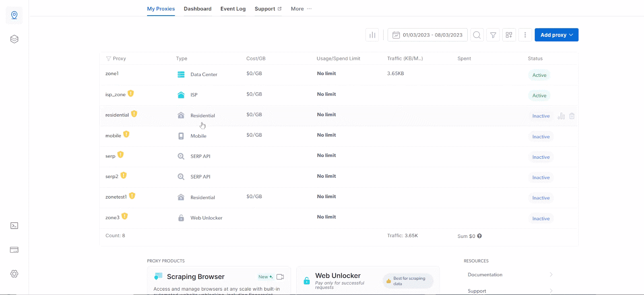Click the warning shield badge next to mobile
The image size is (644, 295).
click(x=126, y=134)
